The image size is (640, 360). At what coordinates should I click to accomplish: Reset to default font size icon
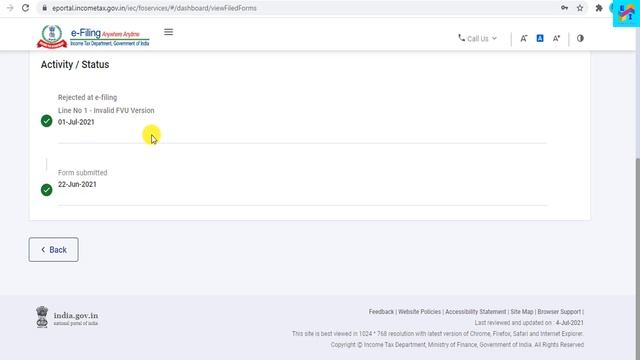click(540, 38)
